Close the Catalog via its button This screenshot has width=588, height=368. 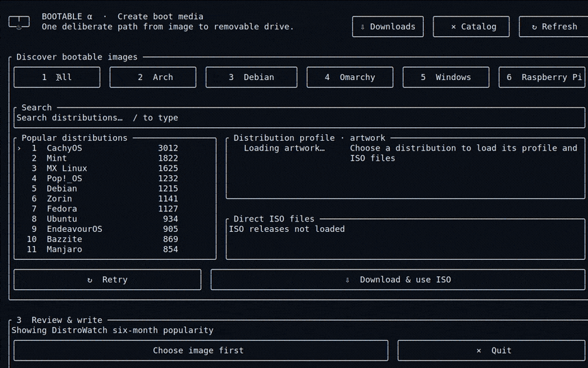[x=471, y=27]
